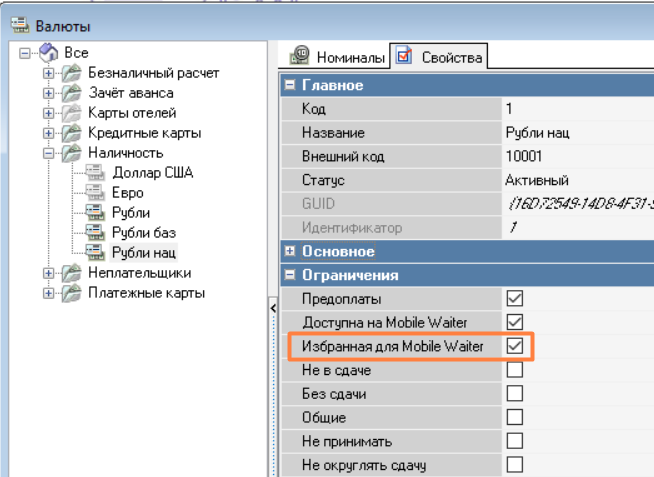Enable the Без сдачи checkbox
The width and height of the screenshot is (654, 477).
pyautogui.click(x=515, y=393)
